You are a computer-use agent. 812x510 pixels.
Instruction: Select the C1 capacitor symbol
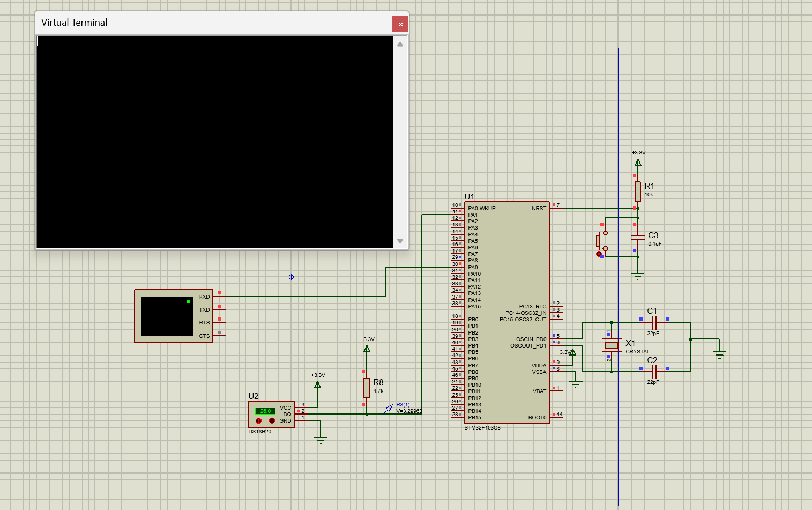(x=653, y=322)
